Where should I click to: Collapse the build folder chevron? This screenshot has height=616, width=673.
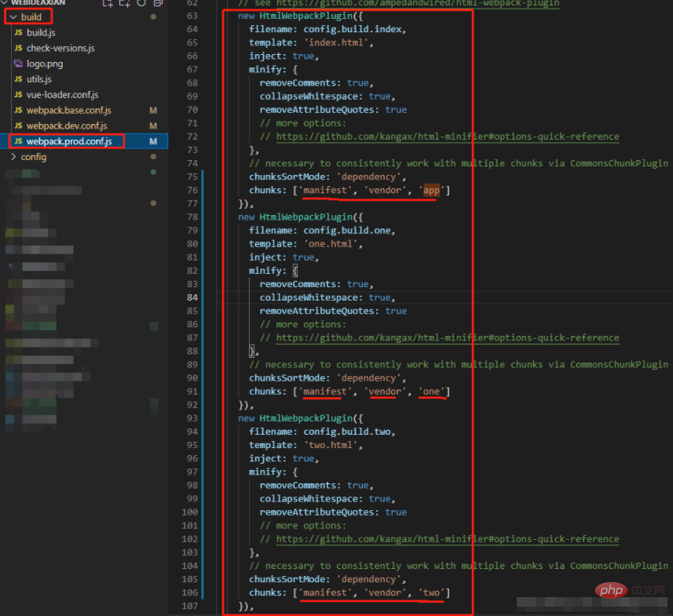coord(13,17)
